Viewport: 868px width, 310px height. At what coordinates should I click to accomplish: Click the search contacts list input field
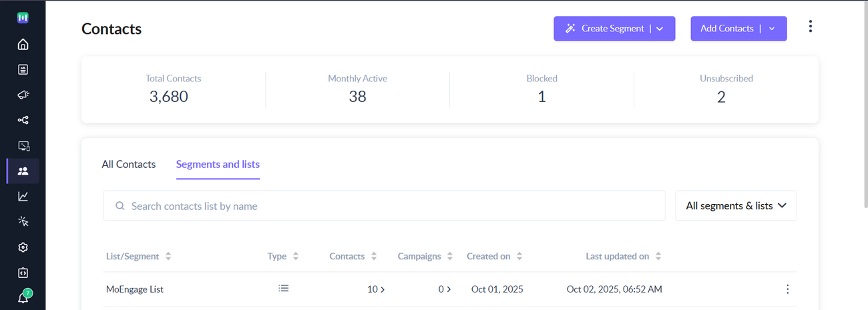(x=384, y=206)
